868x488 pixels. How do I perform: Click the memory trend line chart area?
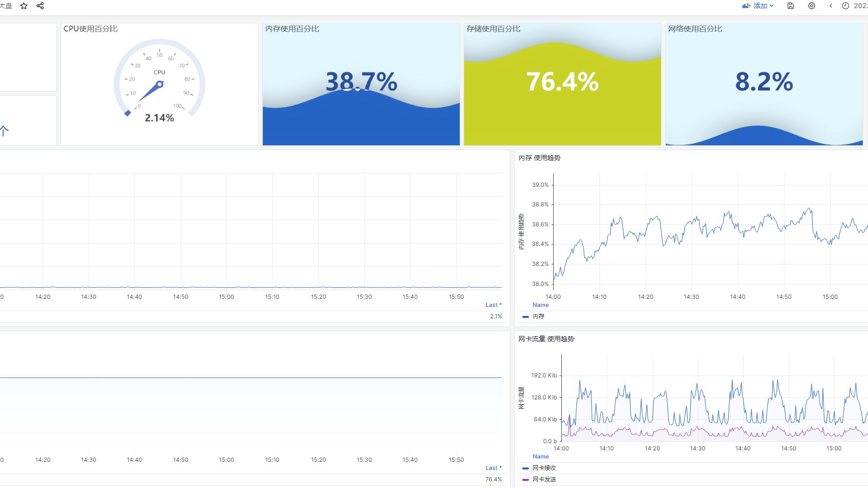[x=710, y=231]
